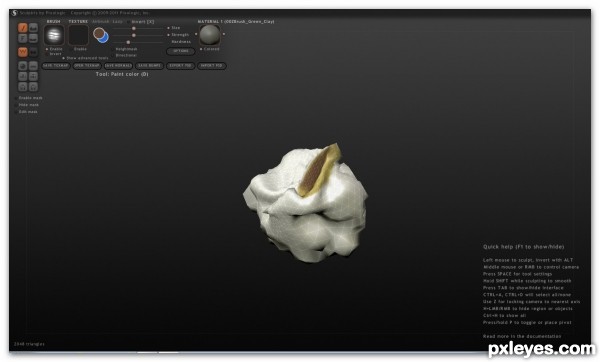Open the brush alpha thumbnail
The height and width of the screenshot is (362, 600).
[x=54, y=35]
